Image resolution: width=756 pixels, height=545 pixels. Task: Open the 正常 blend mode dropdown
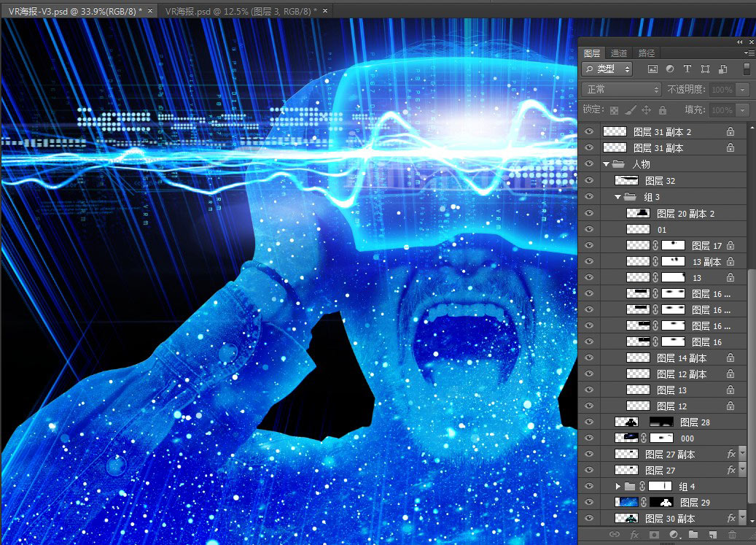pyautogui.click(x=621, y=89)
